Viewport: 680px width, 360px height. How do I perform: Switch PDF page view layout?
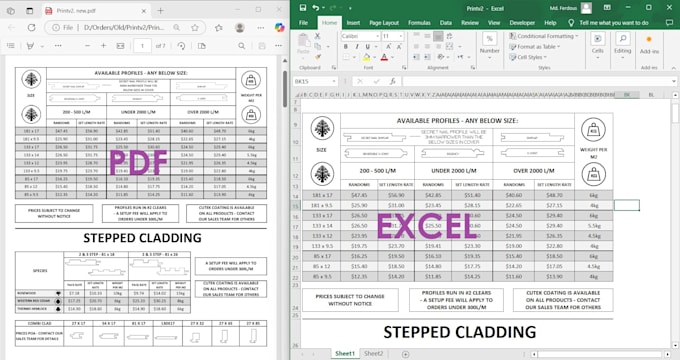click(202, 46)
